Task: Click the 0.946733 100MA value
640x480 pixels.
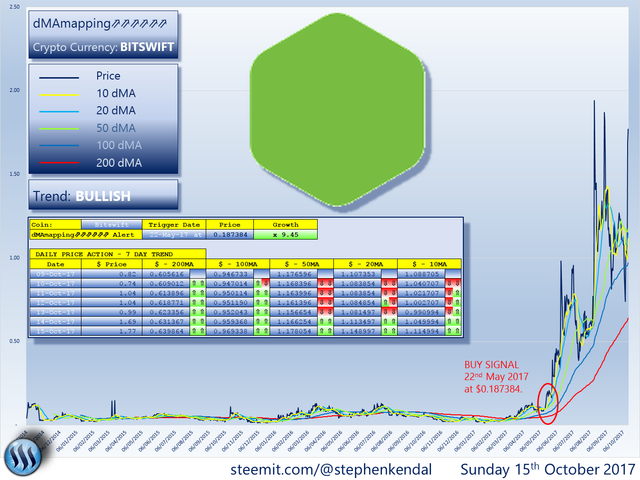Action: click(x=230, y=274)
